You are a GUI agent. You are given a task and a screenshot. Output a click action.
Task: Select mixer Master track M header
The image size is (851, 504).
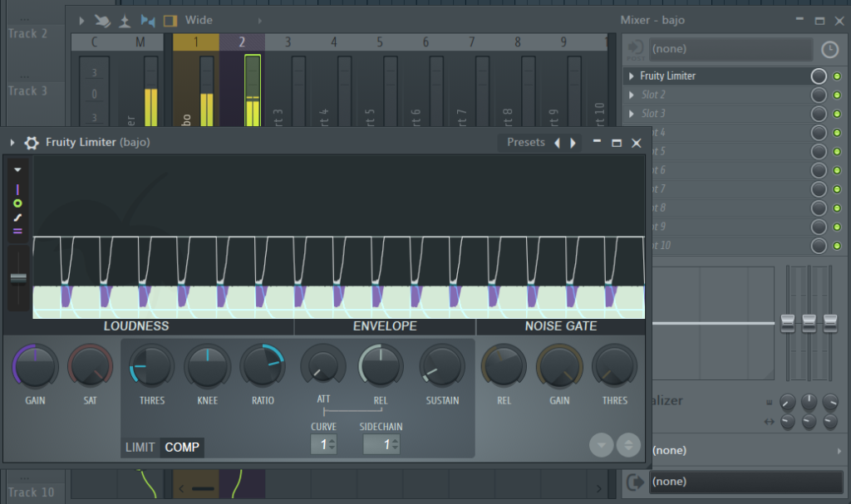(140, 42)
